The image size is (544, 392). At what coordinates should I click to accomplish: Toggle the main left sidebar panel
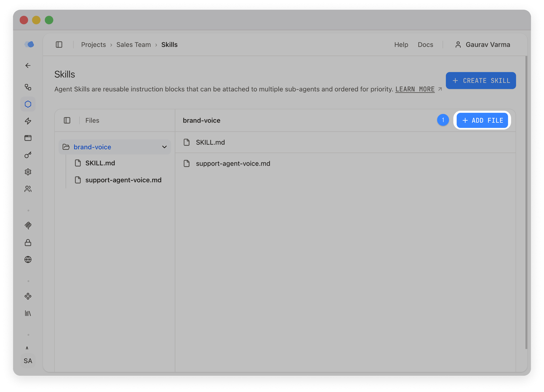coord(59,45)
